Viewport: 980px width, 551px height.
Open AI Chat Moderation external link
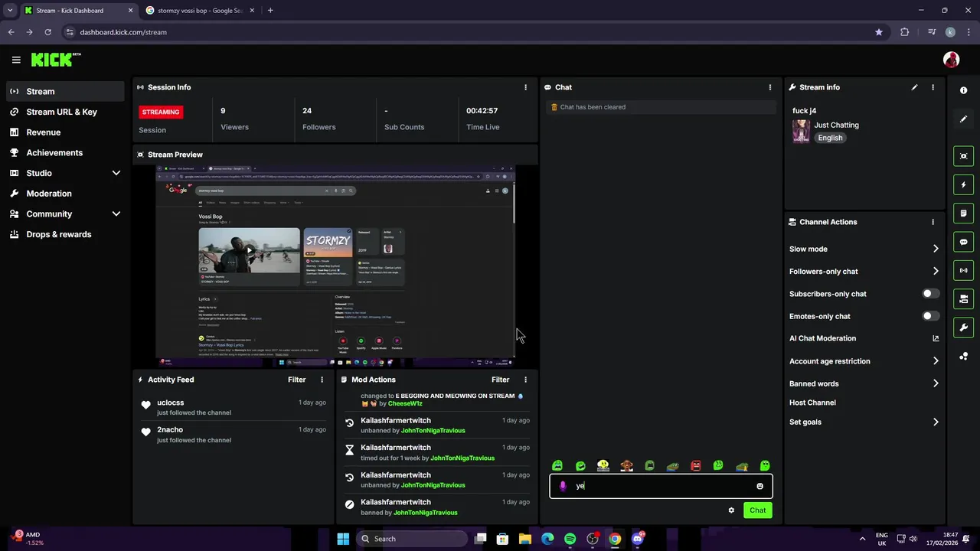tap(936, 338)
